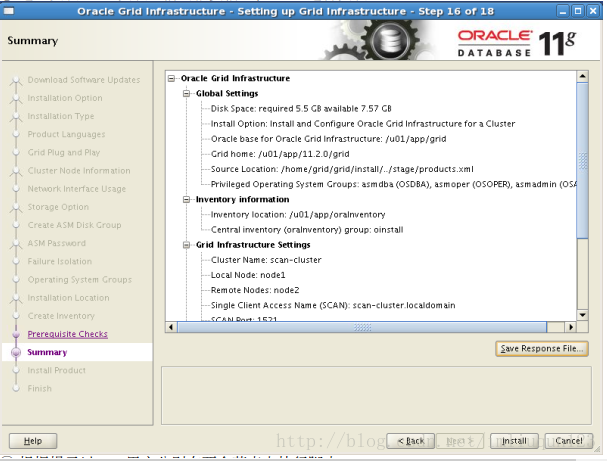Click the Install button
The image size is (607, 461).
point(514,441)
